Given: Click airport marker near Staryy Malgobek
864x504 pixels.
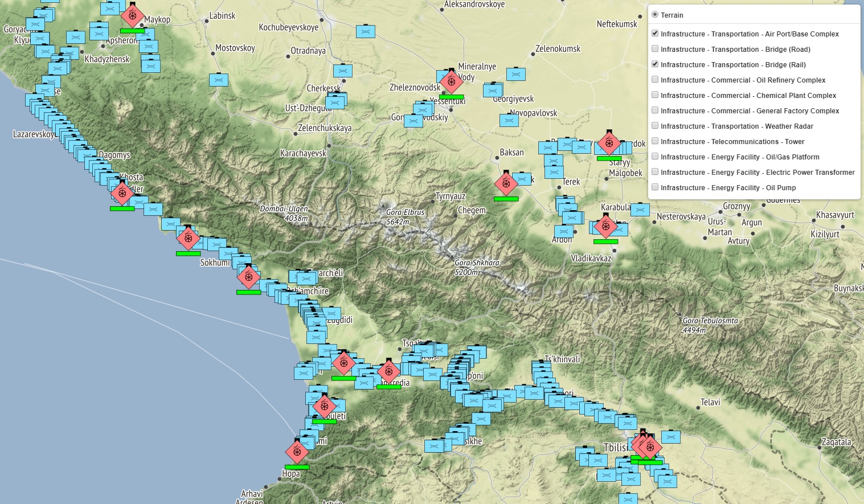Looking at the screenshot, I should tap(609, 143).
